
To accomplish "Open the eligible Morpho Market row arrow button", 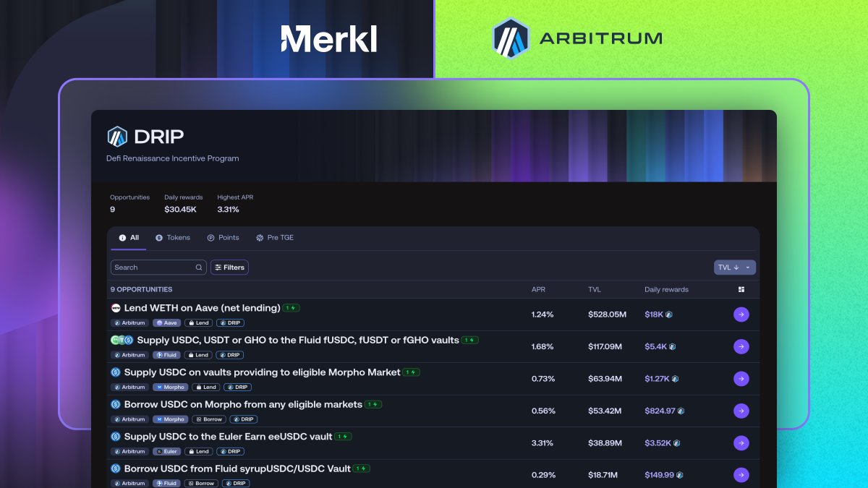I will click(741, 379).
